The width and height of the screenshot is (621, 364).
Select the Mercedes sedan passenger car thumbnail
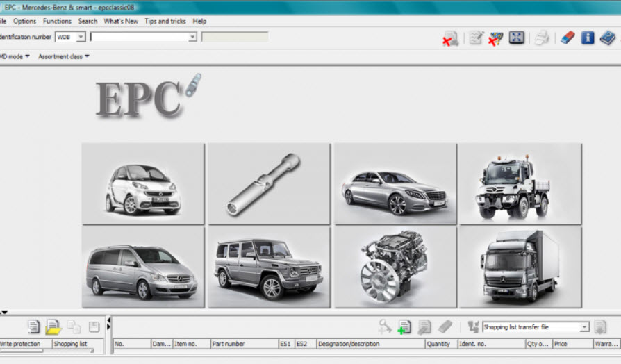(395, 184)
